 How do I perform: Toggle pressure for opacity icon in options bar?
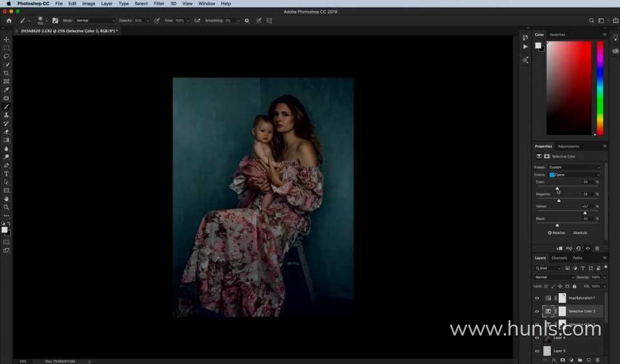pyautogui.click(x=157, y=21)
